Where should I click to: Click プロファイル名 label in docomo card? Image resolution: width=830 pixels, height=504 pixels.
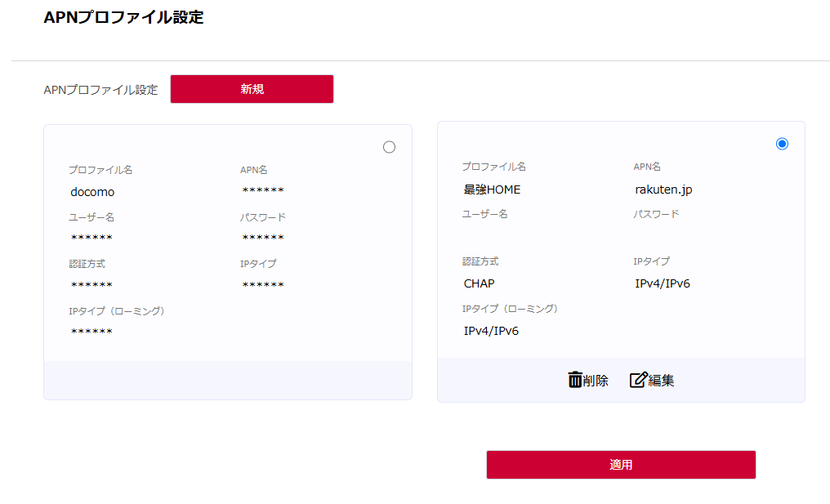(x=100, y=170)
